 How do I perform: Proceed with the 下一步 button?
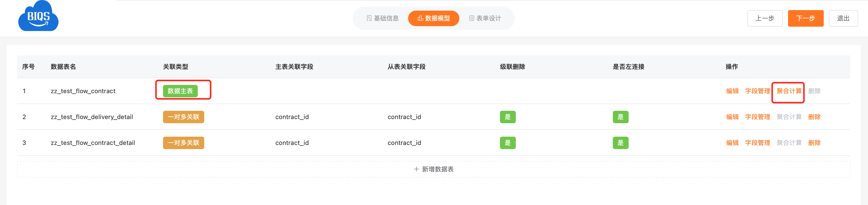(x=805, y=18)
